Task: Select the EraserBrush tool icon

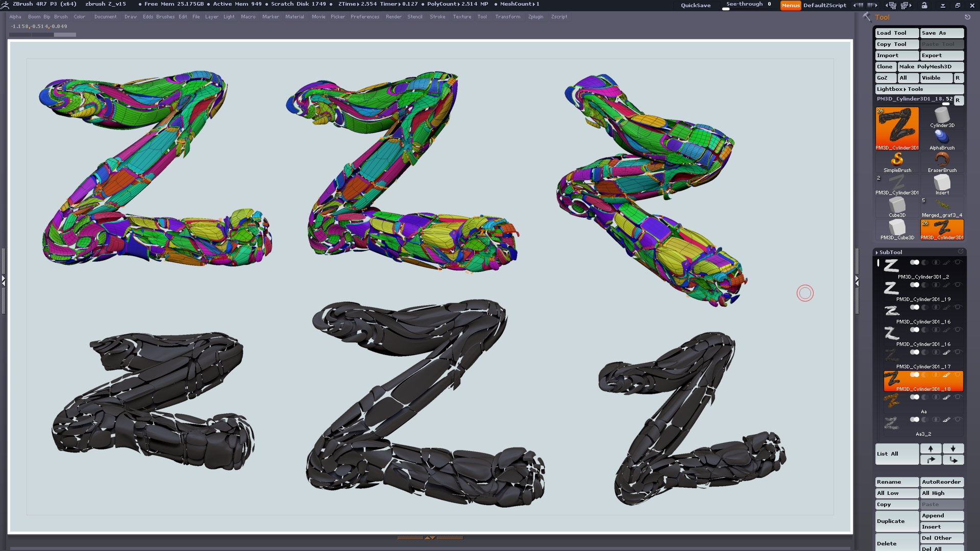Action: [x=942, y=161]
